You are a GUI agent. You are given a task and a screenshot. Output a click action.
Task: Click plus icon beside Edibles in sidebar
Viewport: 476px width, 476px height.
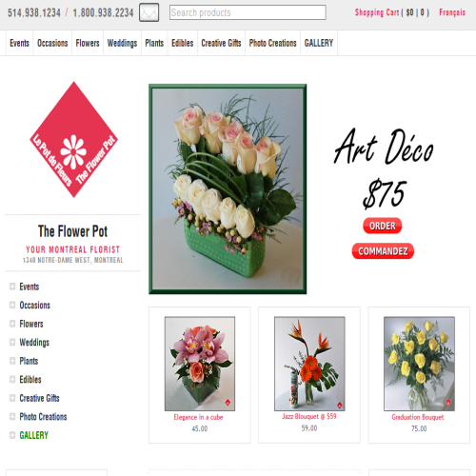point(12,379)
